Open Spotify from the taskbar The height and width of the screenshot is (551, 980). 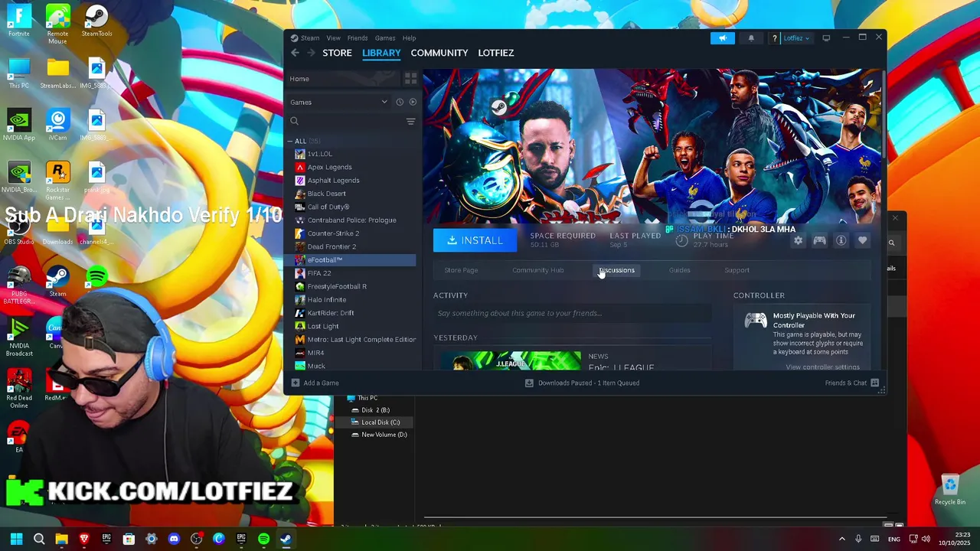click(x=263, y=539)
